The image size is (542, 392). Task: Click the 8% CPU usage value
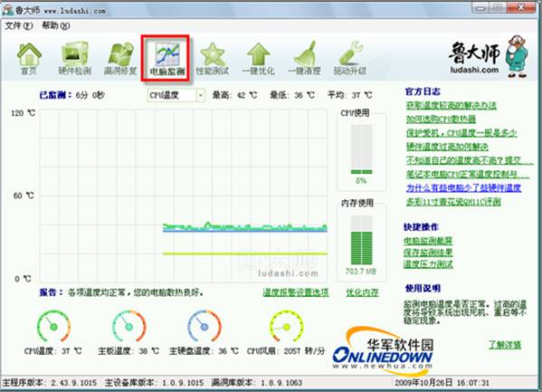[361, 180]
